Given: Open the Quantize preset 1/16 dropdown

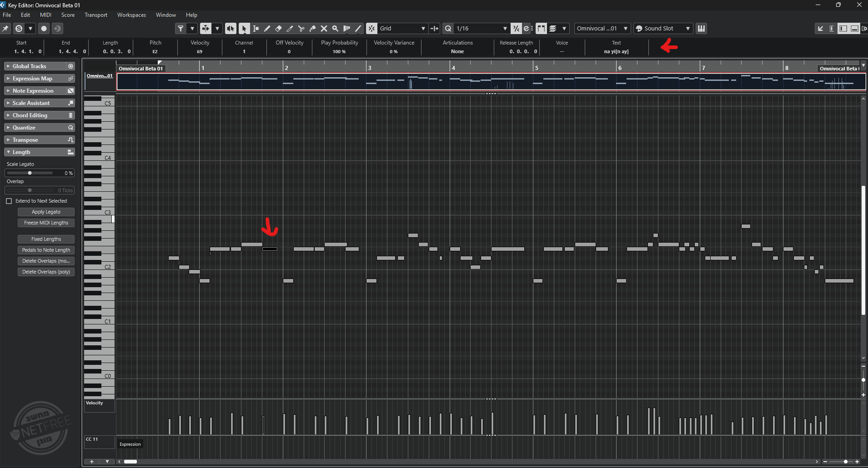Looking at the screenshot, I should 482,29.
